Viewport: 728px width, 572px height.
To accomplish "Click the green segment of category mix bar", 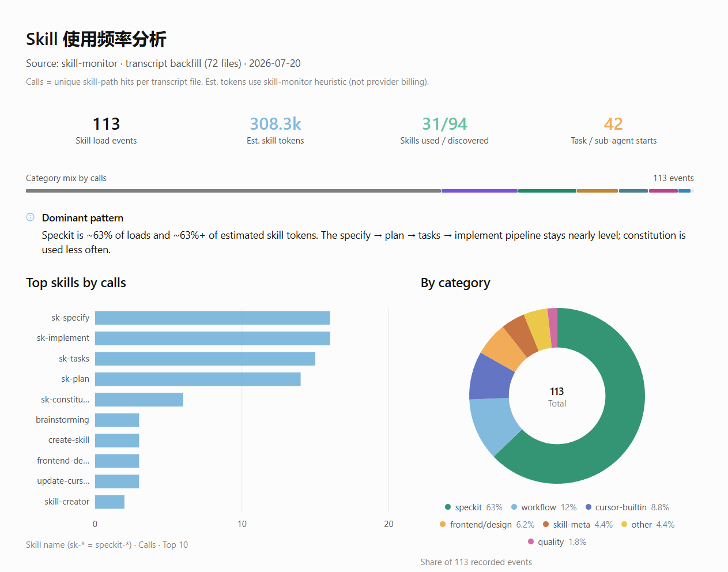I will point(547,191).
